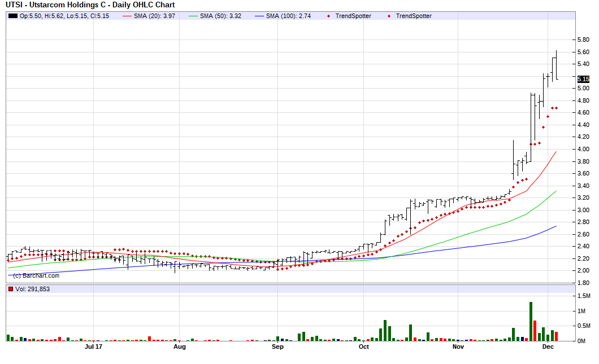Image resolution: width=599 pixels, height=364 pixels.
Task: Click the 'Nov' date axis label
Action: (458, 347)
